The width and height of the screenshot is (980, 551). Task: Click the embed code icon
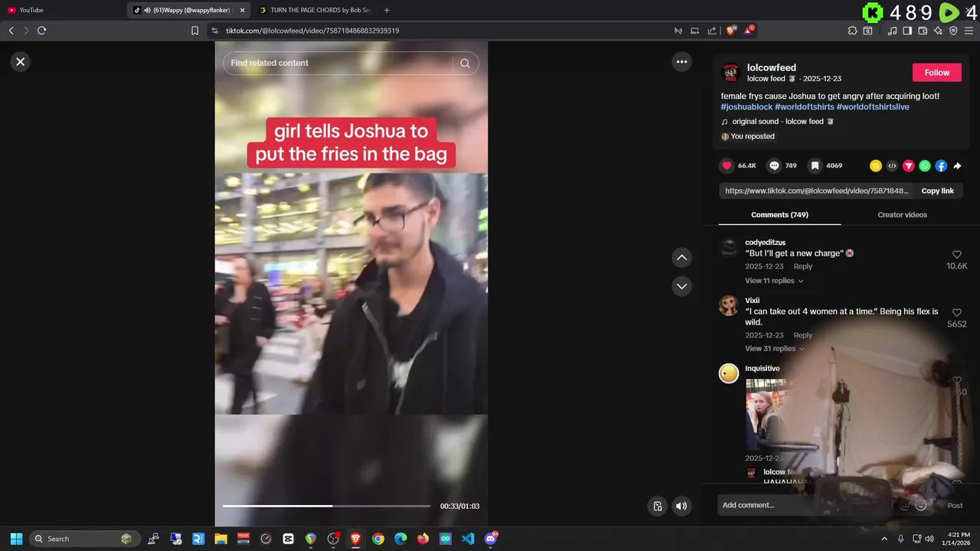[892, 165]
